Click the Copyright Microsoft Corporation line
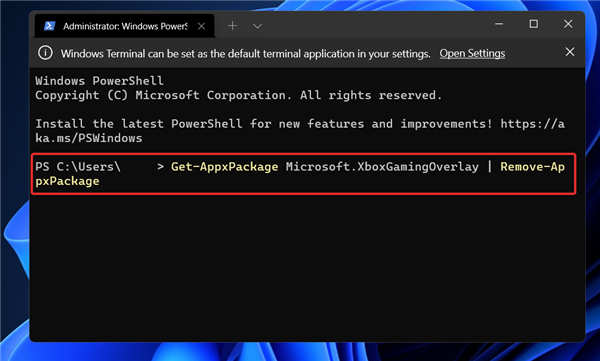Image resolution: width=600 pixels, height=361 pixels. point(238,95)
